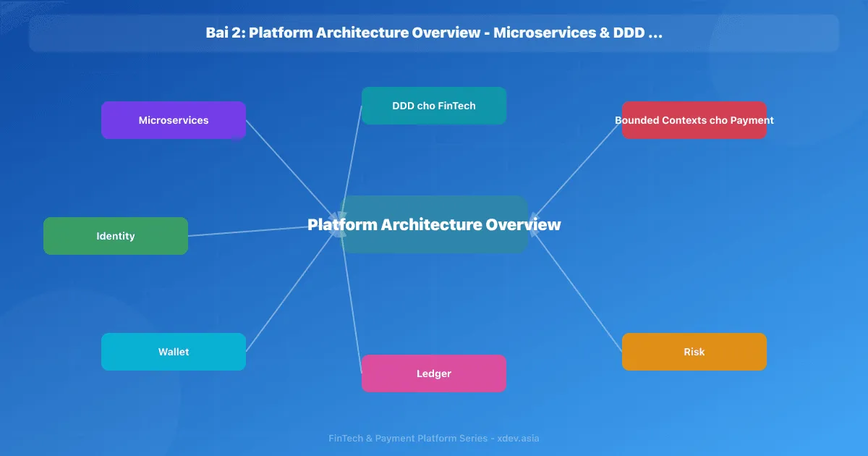The height and width of the screenshot is (456, 868).
Task: Click the cyan Wallet node
Action: pos(174,352)
